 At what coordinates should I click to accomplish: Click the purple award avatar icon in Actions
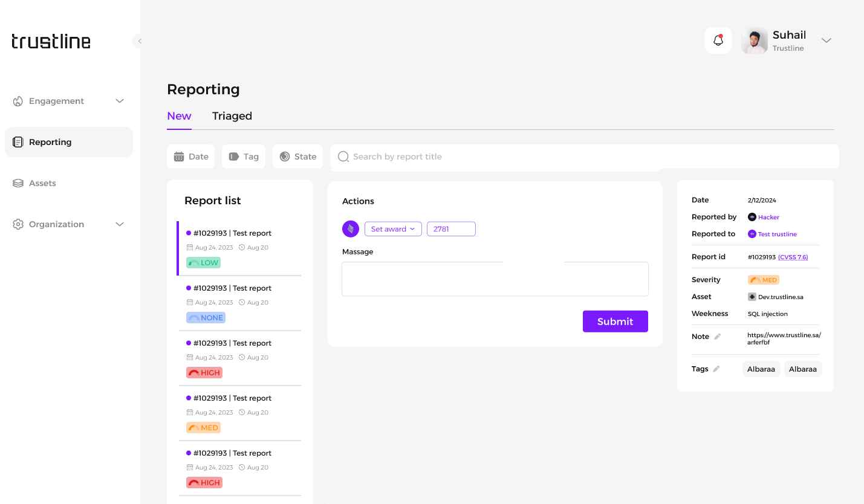351,229
